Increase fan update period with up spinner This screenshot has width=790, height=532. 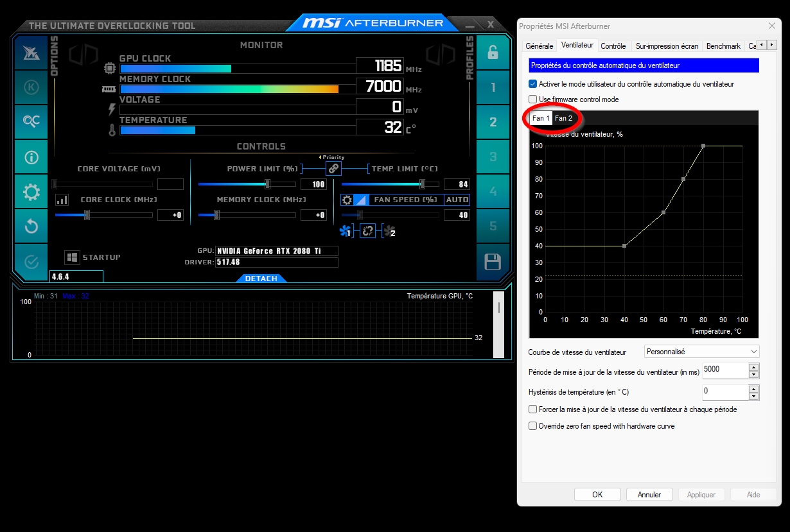[754, 367]
